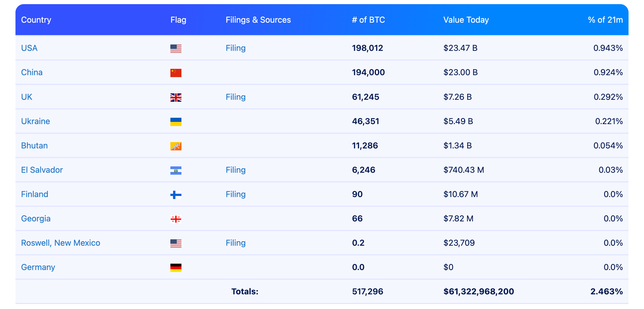Open the Roswell, New Mexico link
Screen dimensions: 644x309
pyautogui.click(x=60, y=243)
